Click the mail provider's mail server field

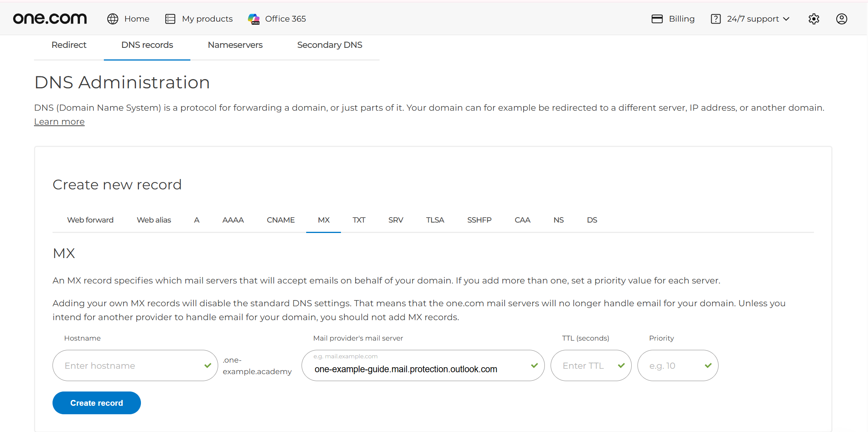[423, 366]
